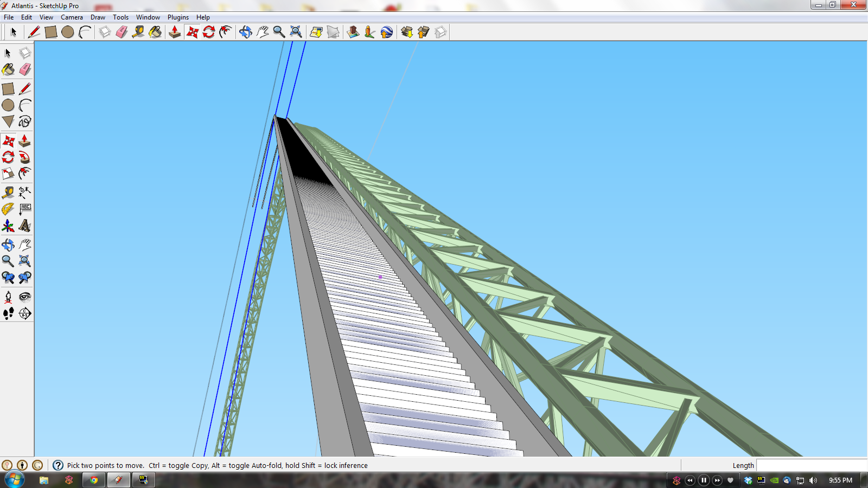Choose the Eraser in the left tool palette
Image resolution: width=868 pixels, height=488 pixels.
pyautogui.click(x=25, y=69)
